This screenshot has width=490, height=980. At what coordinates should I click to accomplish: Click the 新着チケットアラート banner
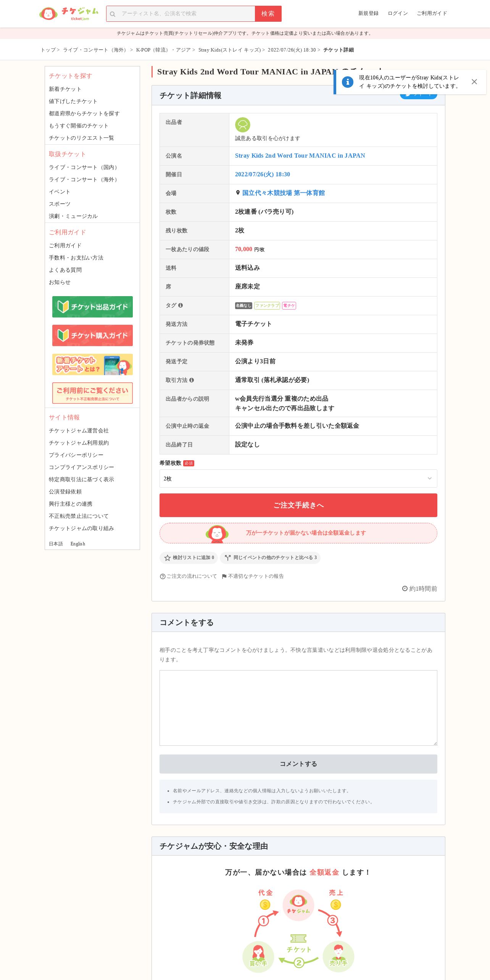92,364
